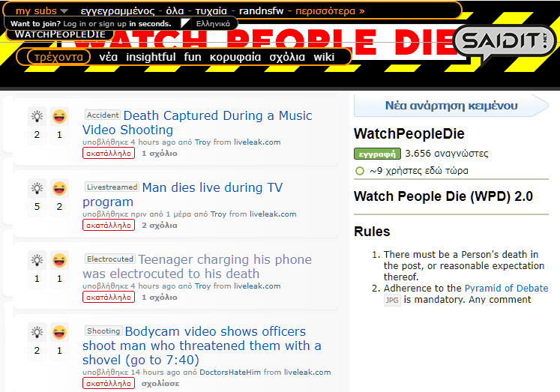This screenshot has height=392, width=560.
Task: Open 1 σχόλιο on Teenager charging post
Action: (159, 297)
